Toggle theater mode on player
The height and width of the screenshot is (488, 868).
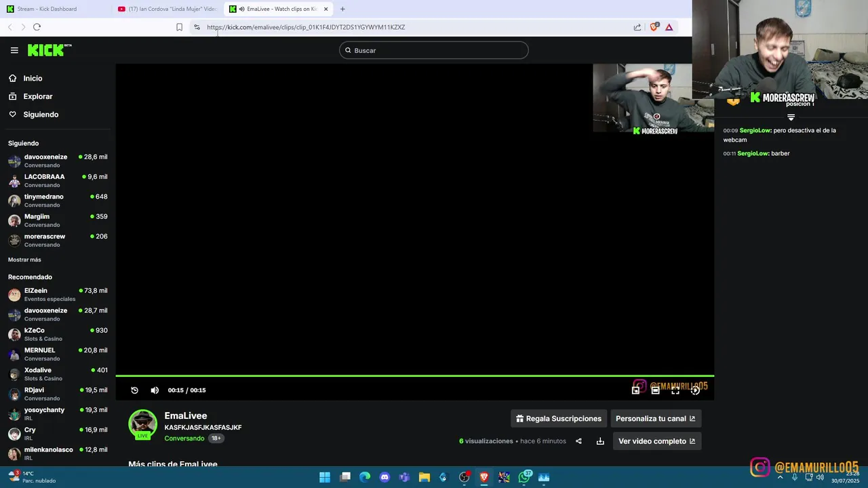(x=655, y=390)
